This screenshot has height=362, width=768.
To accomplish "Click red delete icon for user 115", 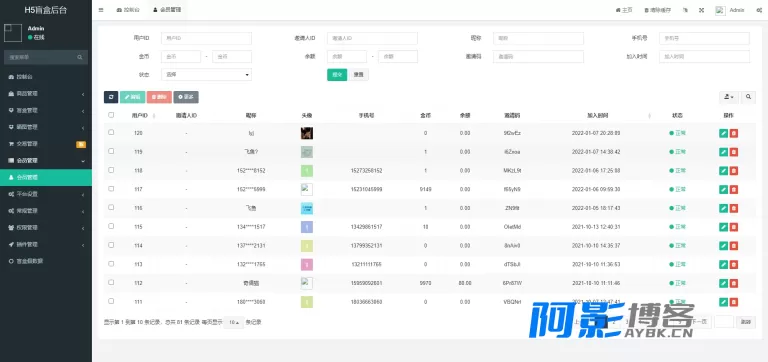I will pyautogui.click(x=734, y=227).
